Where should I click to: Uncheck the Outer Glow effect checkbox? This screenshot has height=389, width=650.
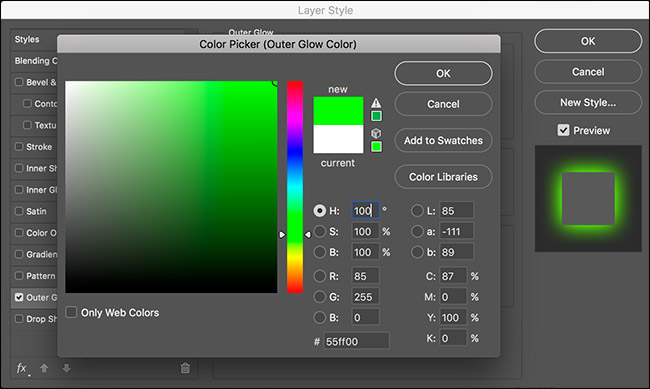(19, 297)
